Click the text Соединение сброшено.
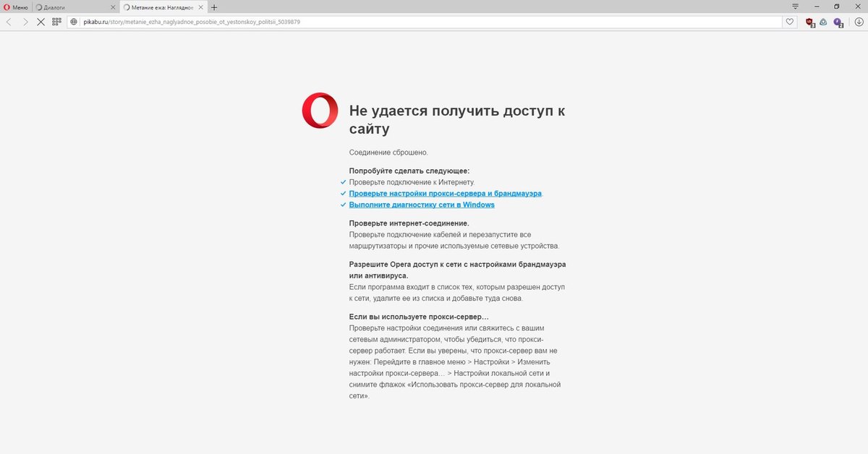Viewport: 868px width, 454px height. coord(388,153)
